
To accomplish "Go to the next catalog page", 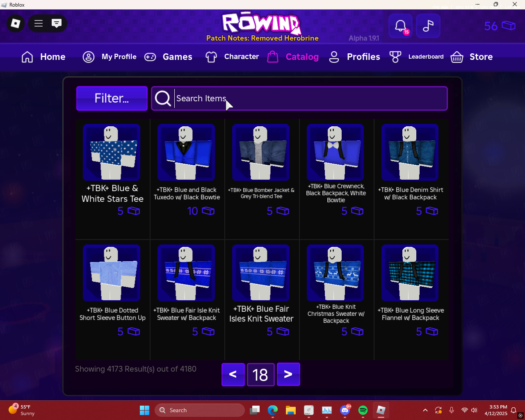I will coord(288,374).
